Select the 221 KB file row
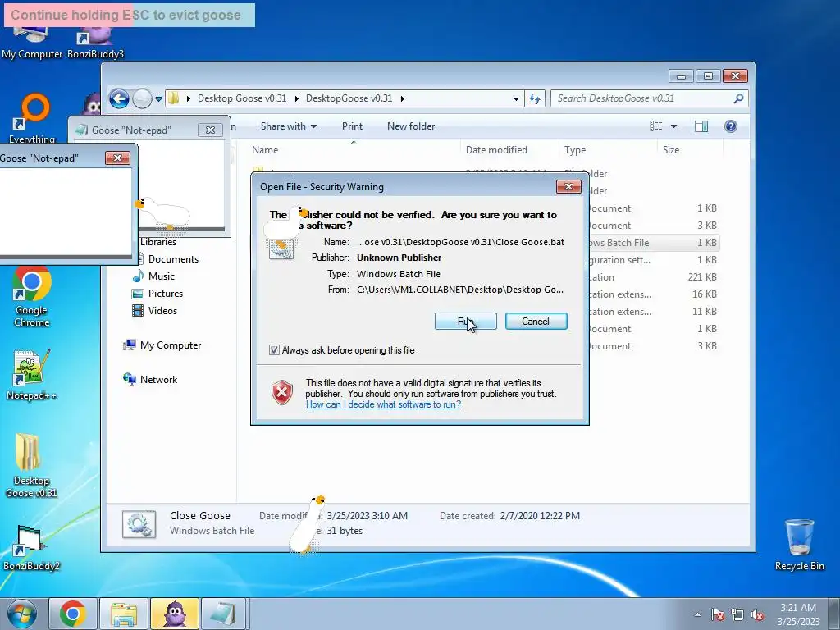The height and width of the screenshot is (630, 840). click(x=653, y=277)
